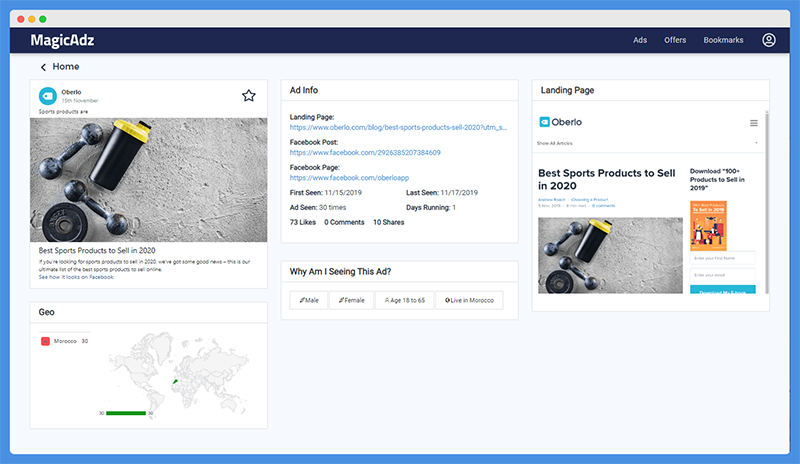Select the Age 18 to 65 tag
This screenshot has width=800, height=464.
405,300
